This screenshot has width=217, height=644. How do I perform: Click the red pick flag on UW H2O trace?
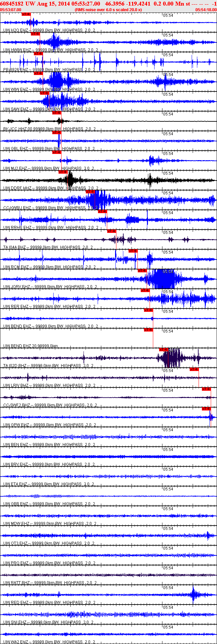[x=26, y=14]
